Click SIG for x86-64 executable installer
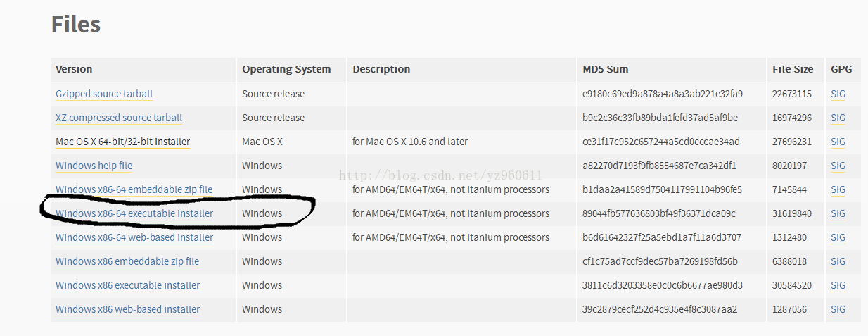Screen dimensions: 868x336 pos(838,213)
